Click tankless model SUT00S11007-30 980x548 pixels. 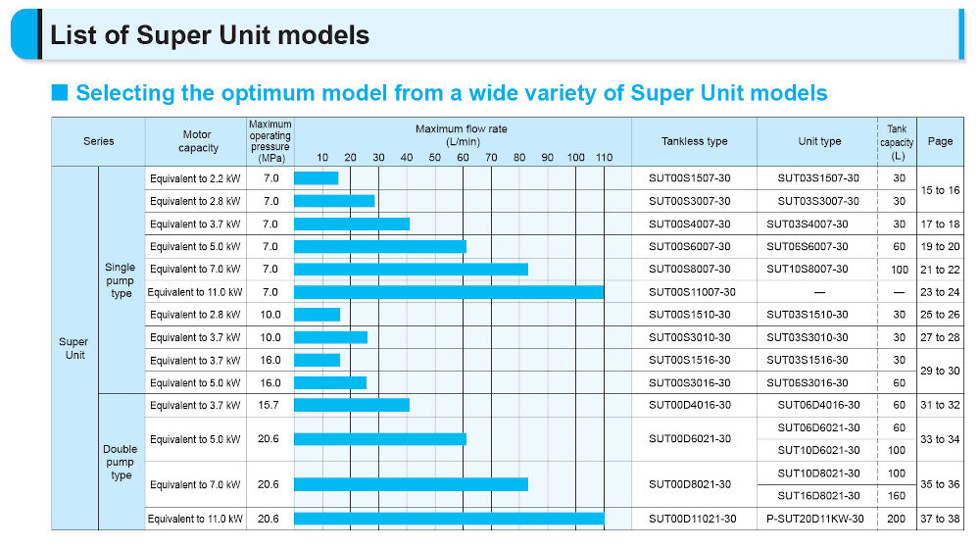coord(692,292)
